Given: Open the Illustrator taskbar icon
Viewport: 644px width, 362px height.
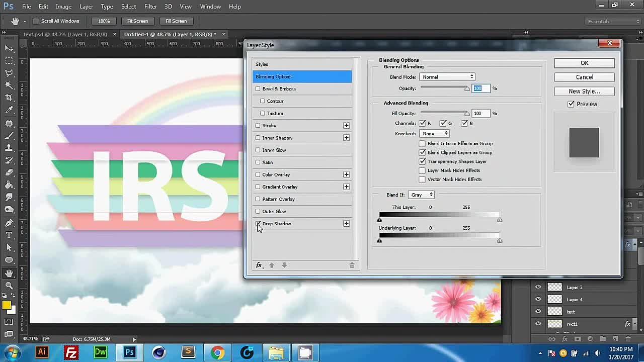Looking at the screenshot, I should click(x=42, y=352).
